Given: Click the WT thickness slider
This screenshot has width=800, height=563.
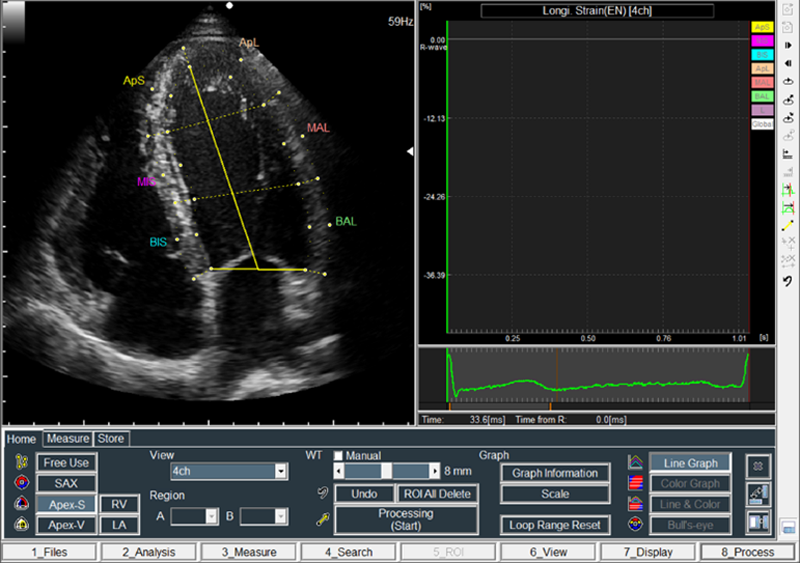Looking at the screenshot, I should (386, 470).
